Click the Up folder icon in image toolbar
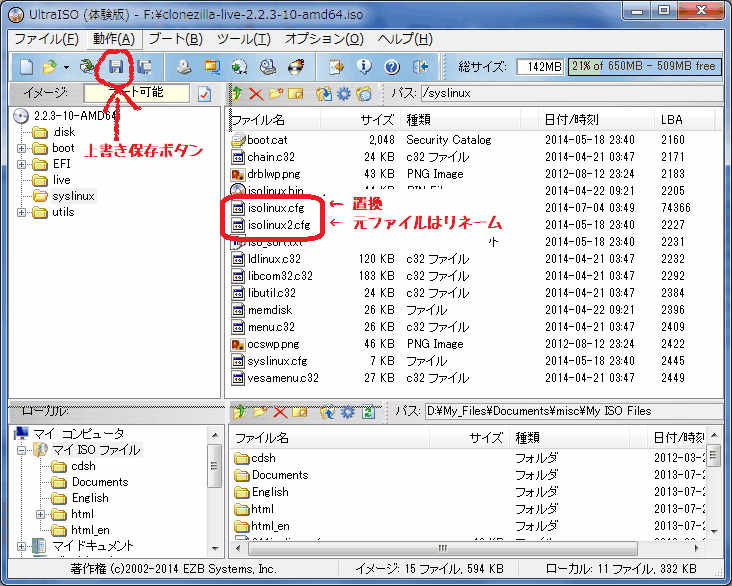 237,94
